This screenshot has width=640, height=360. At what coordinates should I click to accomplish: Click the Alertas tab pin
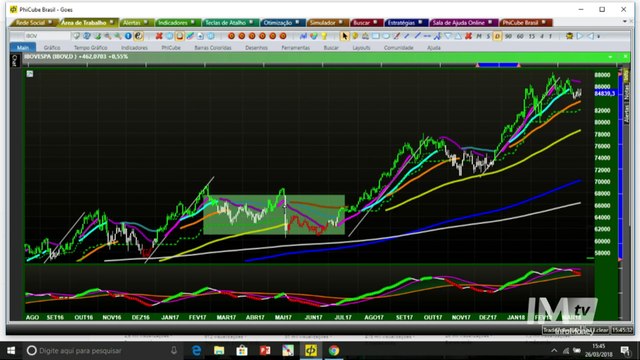coord(146,22)
